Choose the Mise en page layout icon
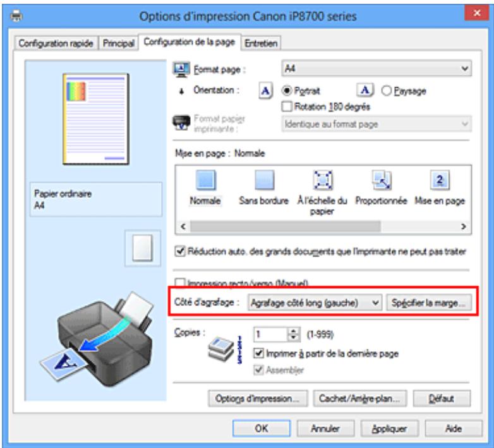 tap(440, 180)
